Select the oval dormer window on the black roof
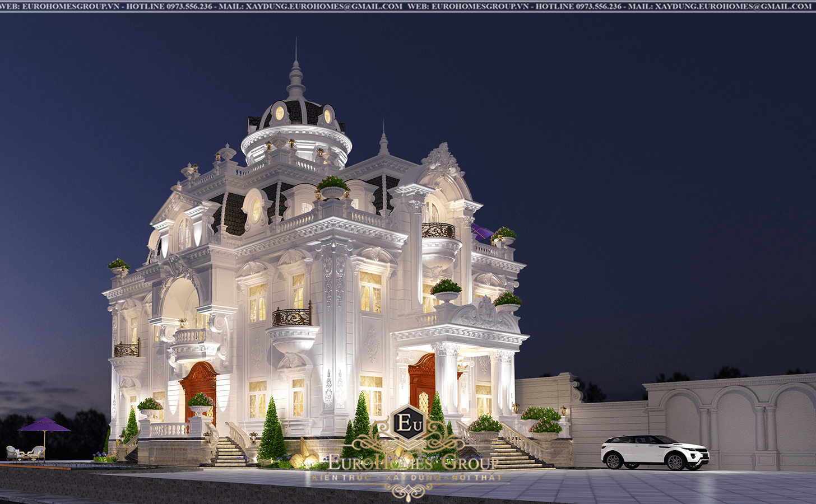The image size is (816, 504). (257, 209)
